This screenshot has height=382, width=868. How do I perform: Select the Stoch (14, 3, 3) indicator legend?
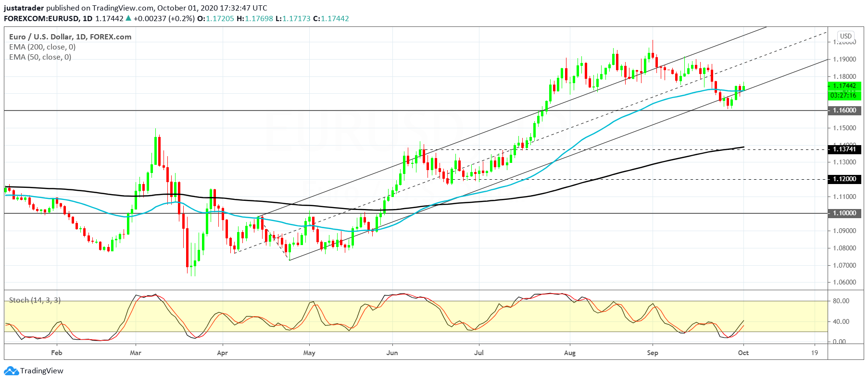(x=35, y=300)
